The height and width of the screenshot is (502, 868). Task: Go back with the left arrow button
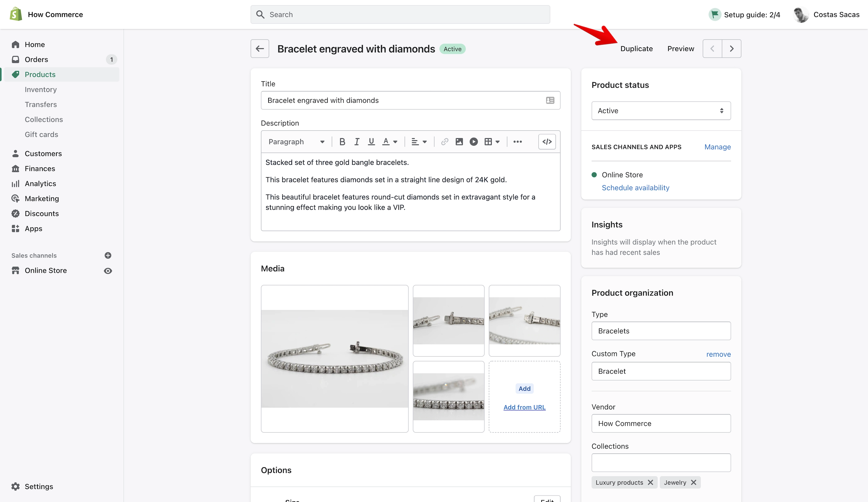click(x=260, y=49)
